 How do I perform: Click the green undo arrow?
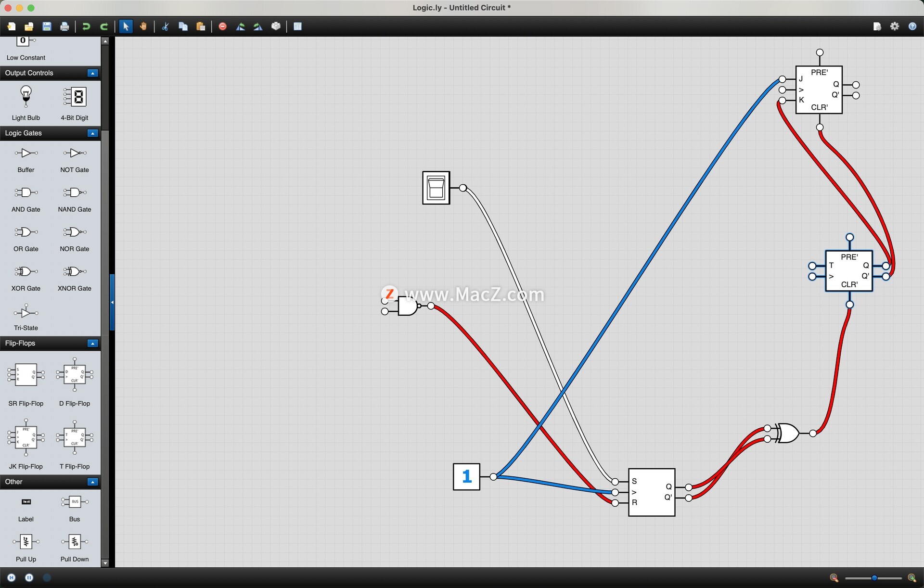pos(86,26)
